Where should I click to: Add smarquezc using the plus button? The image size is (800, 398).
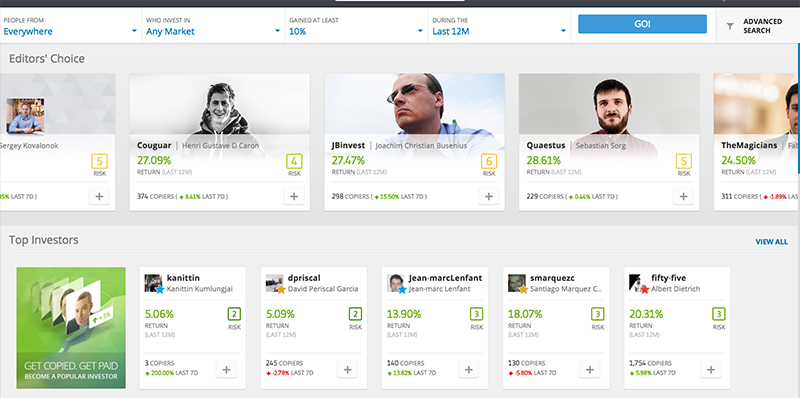click(x=590, y=369)
